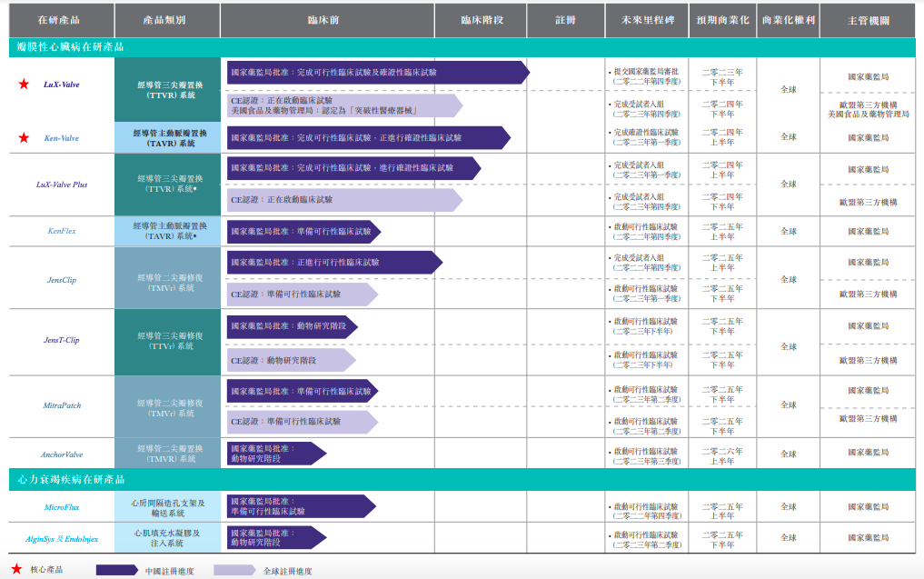Screen dimensions: 924x579
Task: Select the 主管機構 column header
Action: pos(868,19)
